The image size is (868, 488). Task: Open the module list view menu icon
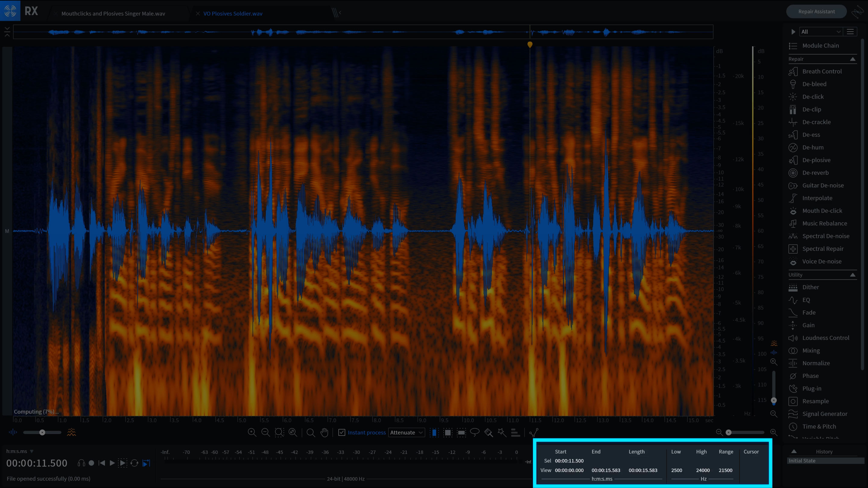(x=850, y=32)
